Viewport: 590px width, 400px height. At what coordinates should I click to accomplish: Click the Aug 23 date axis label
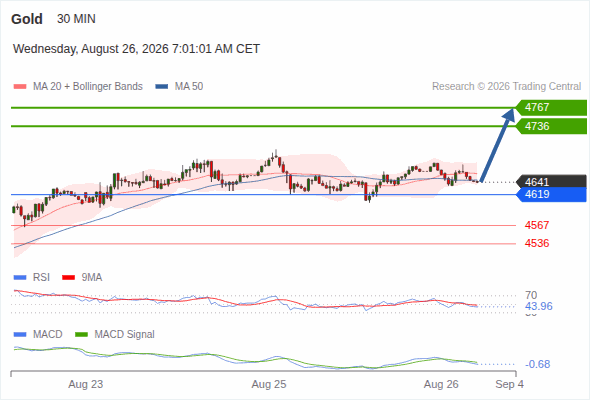(86, 385)
